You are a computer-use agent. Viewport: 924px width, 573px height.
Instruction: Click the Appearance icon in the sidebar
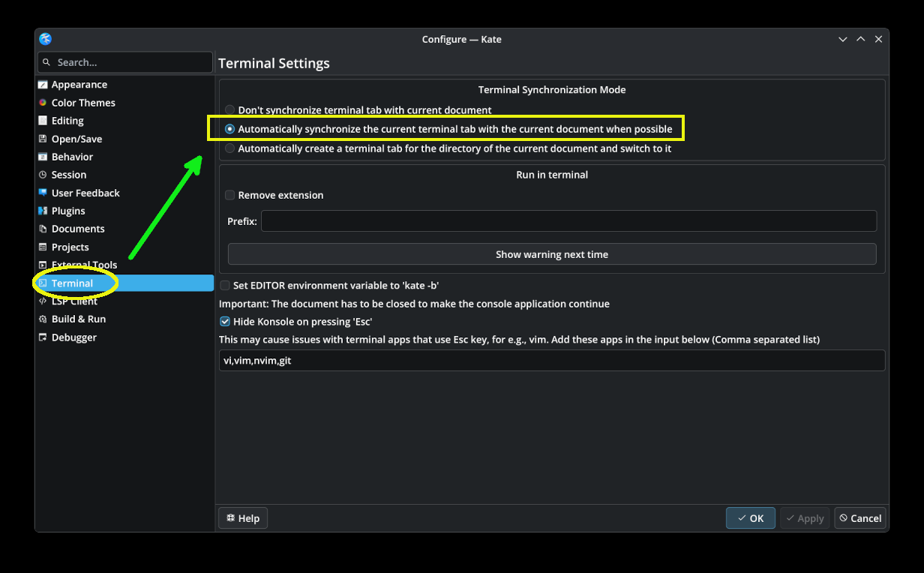point(43,85)
